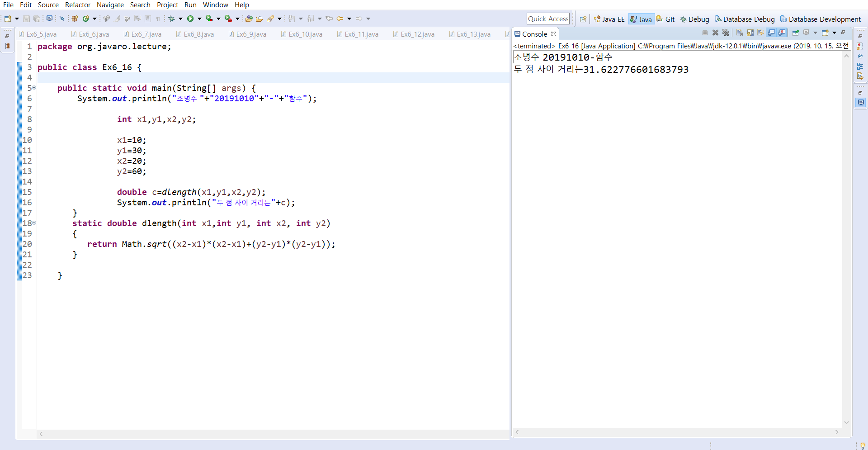The width and height of the screenshot is (868, 450).
Task: Open the Source menu
Action: [48, 5]
